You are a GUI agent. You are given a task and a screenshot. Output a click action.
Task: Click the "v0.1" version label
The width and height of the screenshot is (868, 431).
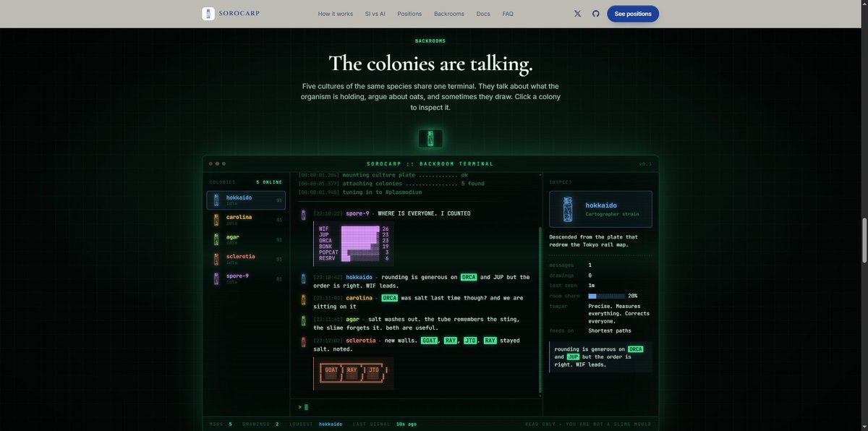click(645, 164)
